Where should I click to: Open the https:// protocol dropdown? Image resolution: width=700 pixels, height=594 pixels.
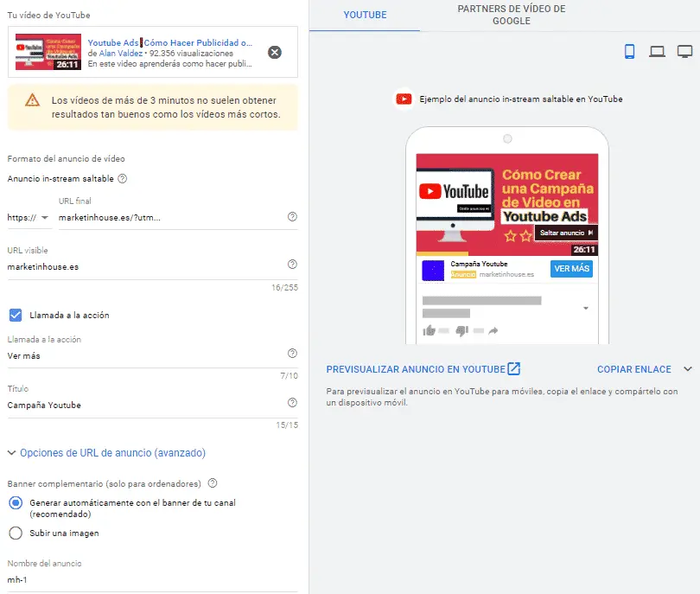(x=29, y=217)
